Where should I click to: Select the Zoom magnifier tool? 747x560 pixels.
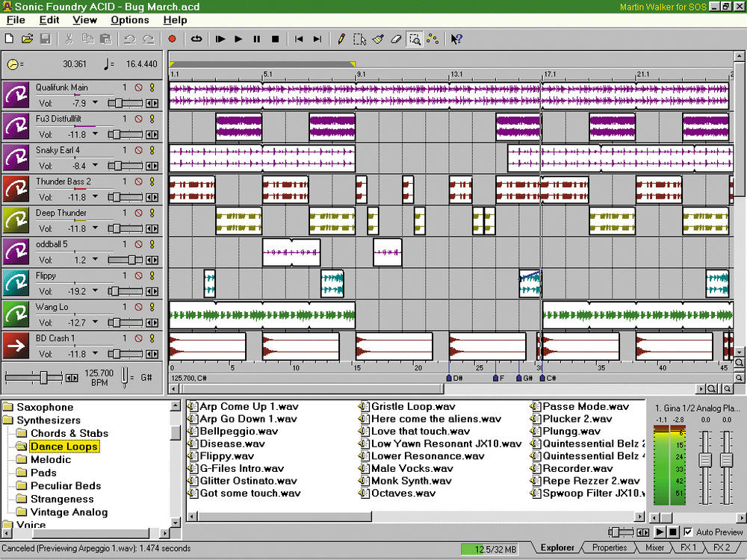415,39
